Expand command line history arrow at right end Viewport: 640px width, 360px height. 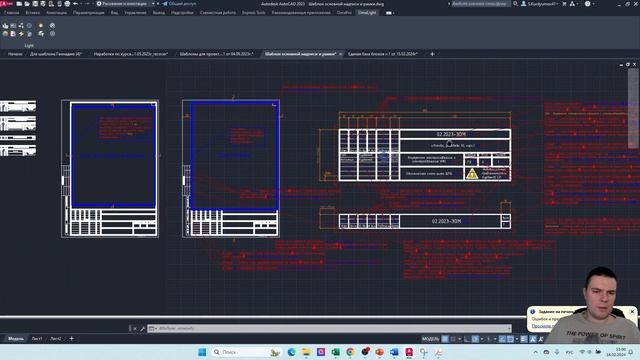pos(509,328)
